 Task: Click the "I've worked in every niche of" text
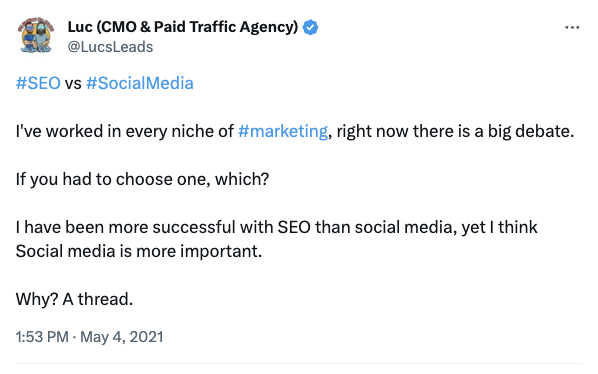(x=125, y=132)
